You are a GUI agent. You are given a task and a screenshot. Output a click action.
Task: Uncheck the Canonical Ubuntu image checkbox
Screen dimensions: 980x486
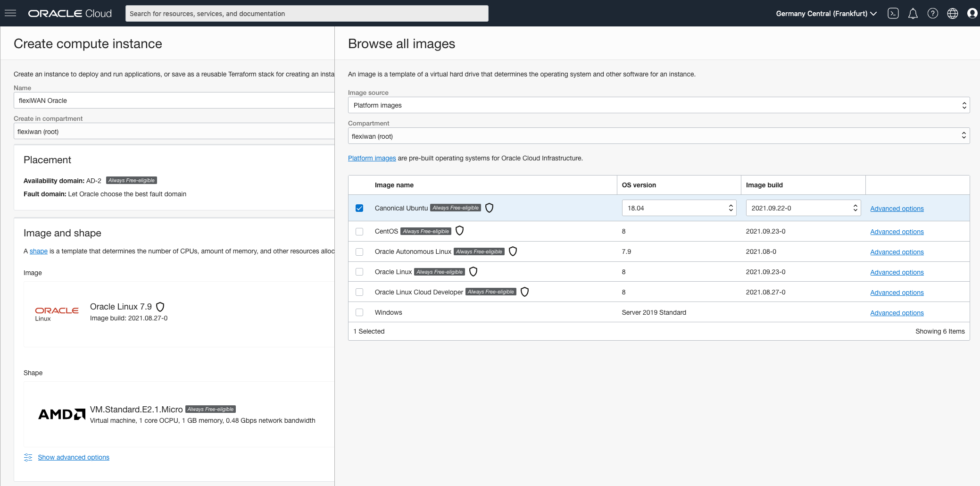click(359, 208)
